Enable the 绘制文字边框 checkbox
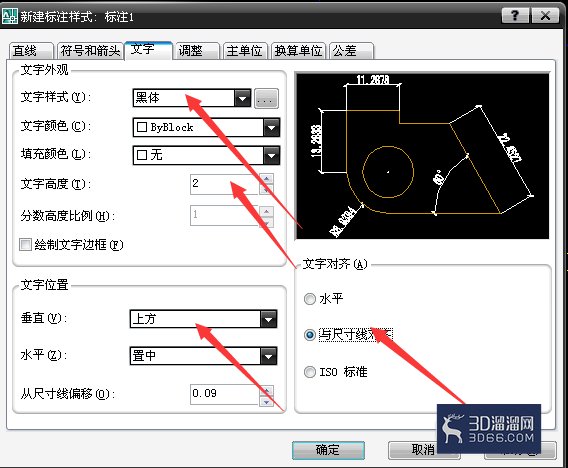This screenshot has width=568, height=468. click(25, 245)
